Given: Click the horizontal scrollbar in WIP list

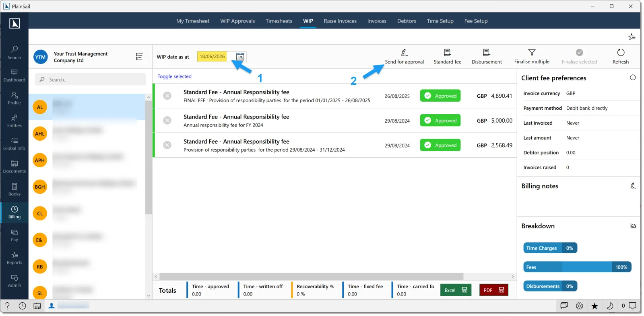Looking at the screenshot, I should pyautogui.click(x=311, y=277).
